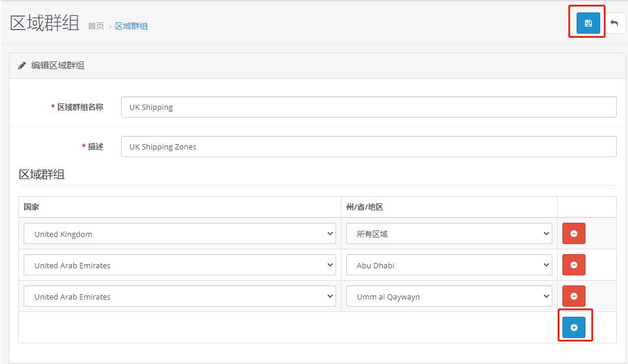This screenshot has width=628, height=364.
Task: Focus the 区域群组名称 field containing UK Shipping
Action: pos(368,108)
